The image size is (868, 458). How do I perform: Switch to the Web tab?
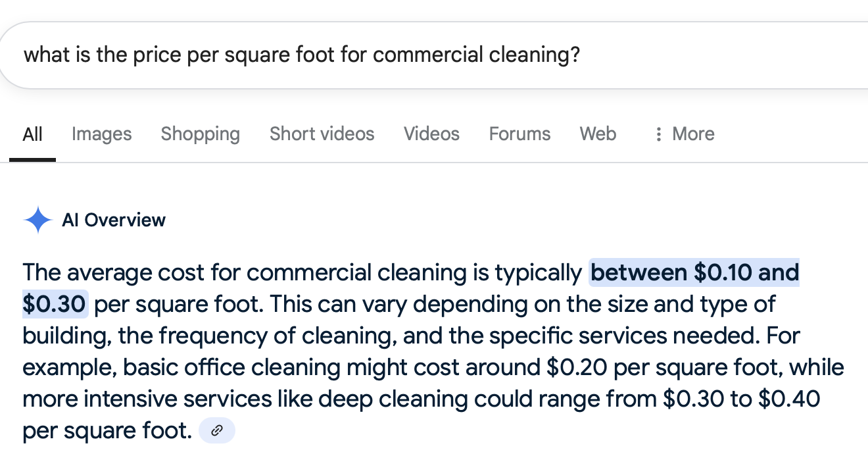pyautogui.click(x=598, y=134)
